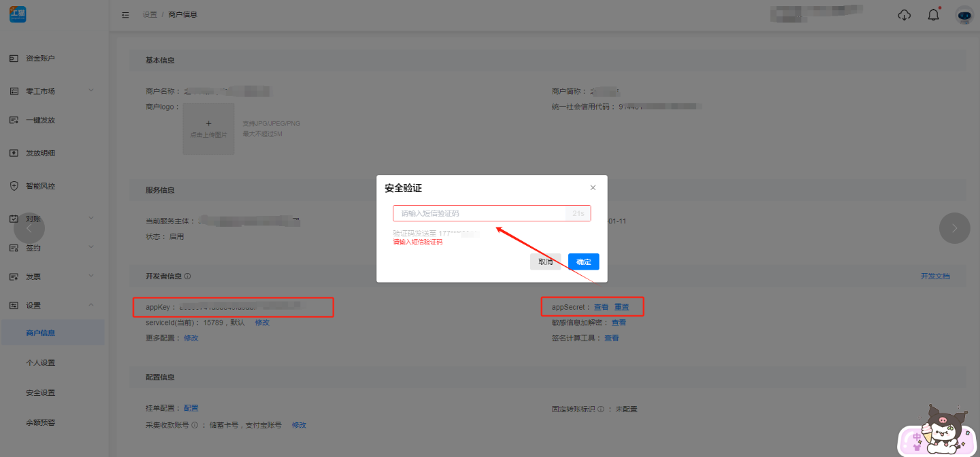Click 查看 next to appSecret
Image resolution: width=980 pixels, height=457 pixels.
(x=601, y=307)
